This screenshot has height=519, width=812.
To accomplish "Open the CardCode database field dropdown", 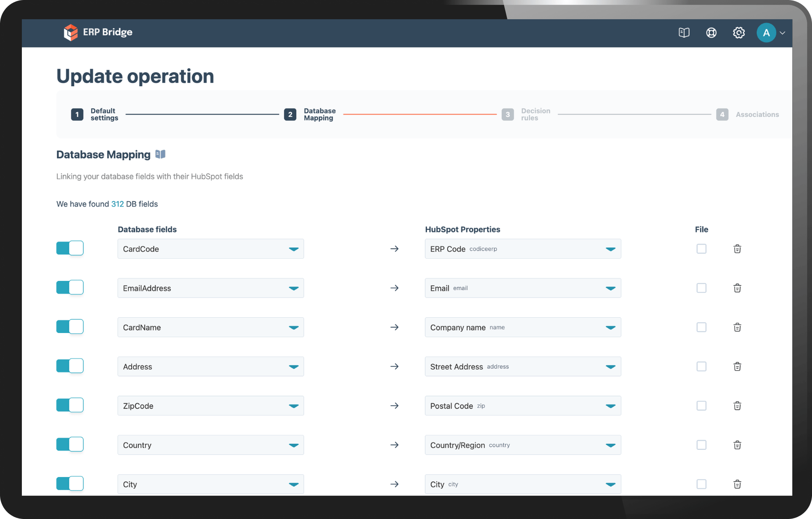I will coord(211,249).
